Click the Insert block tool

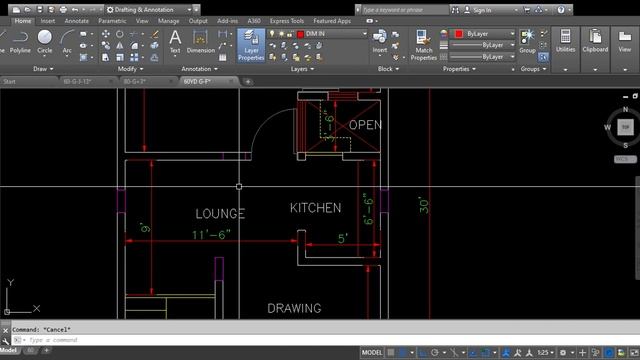click(x=380, y=42)
